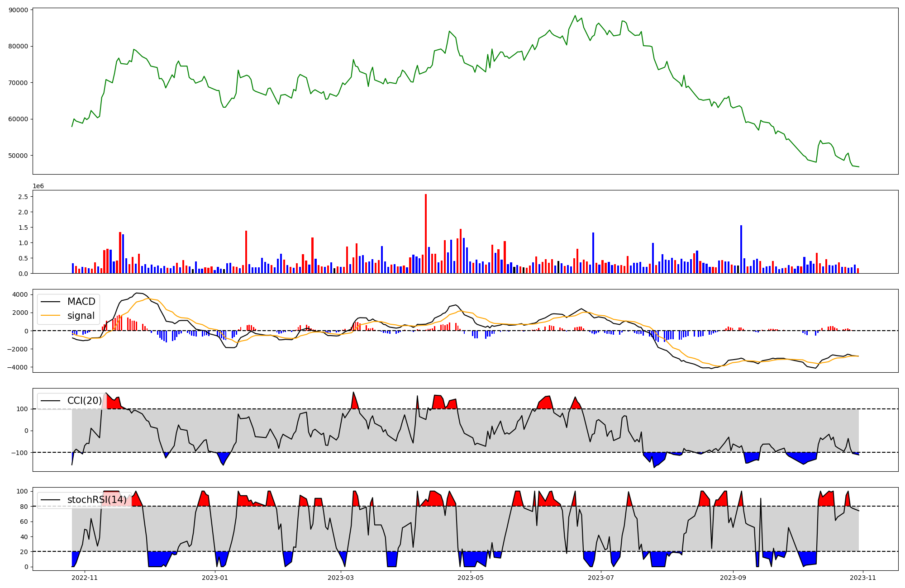
Task: Click the 2023-07 x-axis date label
Action: pyautogui.click(x=600, y=577)
